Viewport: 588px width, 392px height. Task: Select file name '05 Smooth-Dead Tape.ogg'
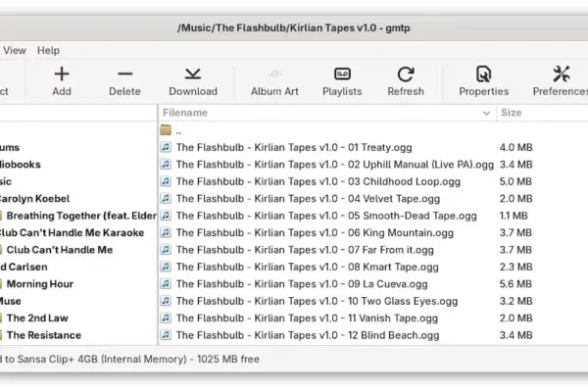coord(326,216)
